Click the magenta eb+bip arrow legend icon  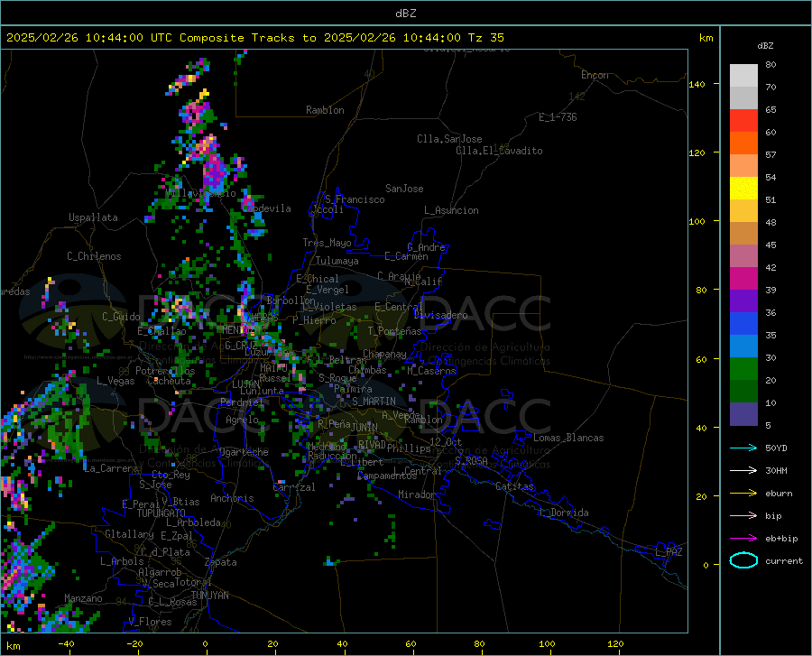(x=743, y=539)
